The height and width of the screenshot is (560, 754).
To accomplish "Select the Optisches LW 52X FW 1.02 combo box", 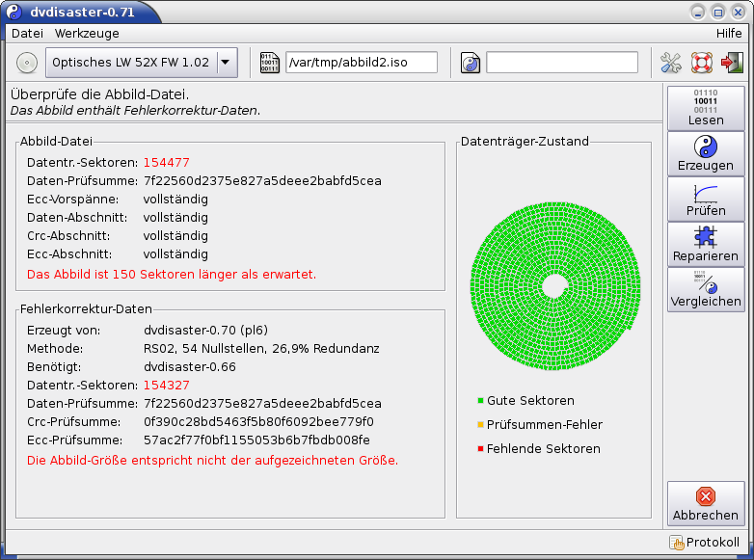I will pos(142,63).
